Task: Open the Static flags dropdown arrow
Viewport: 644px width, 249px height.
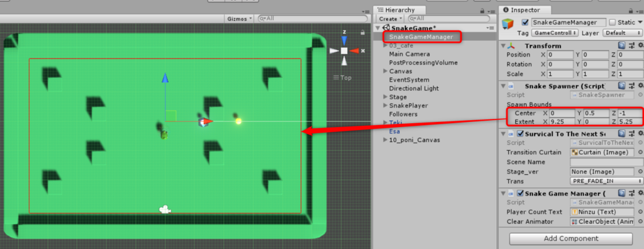Action: [x=640, y=23]
